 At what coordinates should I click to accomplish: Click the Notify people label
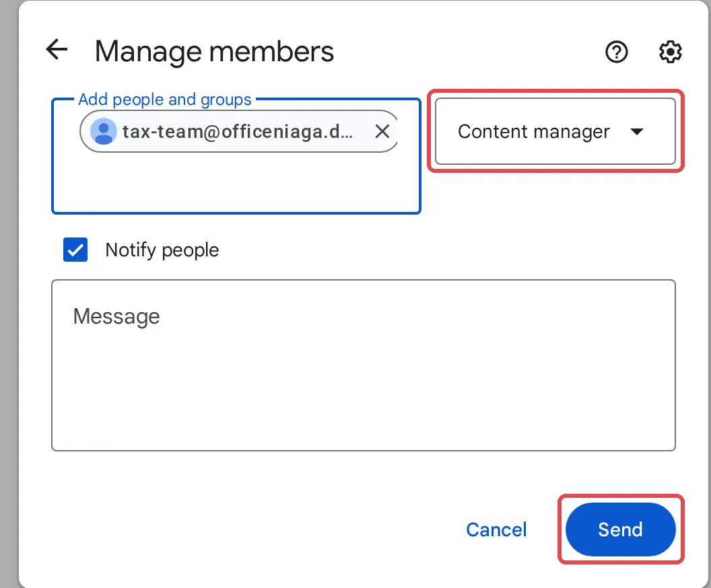coord(162,250)
